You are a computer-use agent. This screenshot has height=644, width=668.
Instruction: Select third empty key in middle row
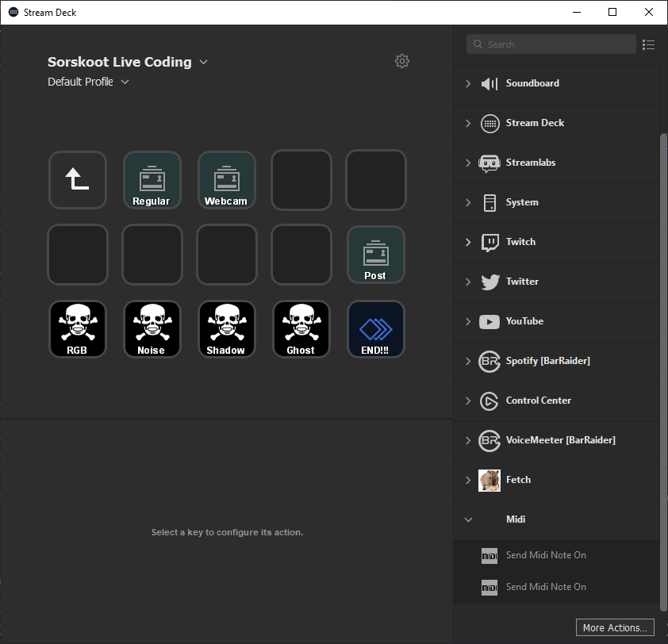227,255
